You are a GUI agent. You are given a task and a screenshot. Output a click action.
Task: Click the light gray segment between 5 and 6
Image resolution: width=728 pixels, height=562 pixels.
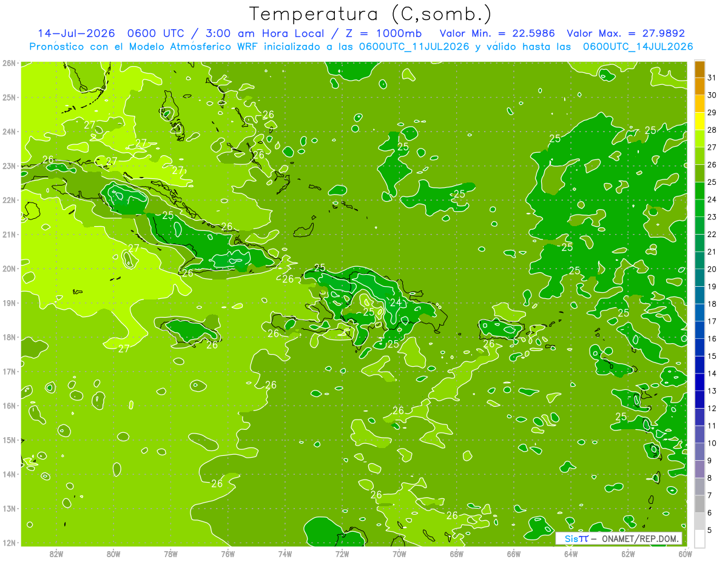coord(699,521)
